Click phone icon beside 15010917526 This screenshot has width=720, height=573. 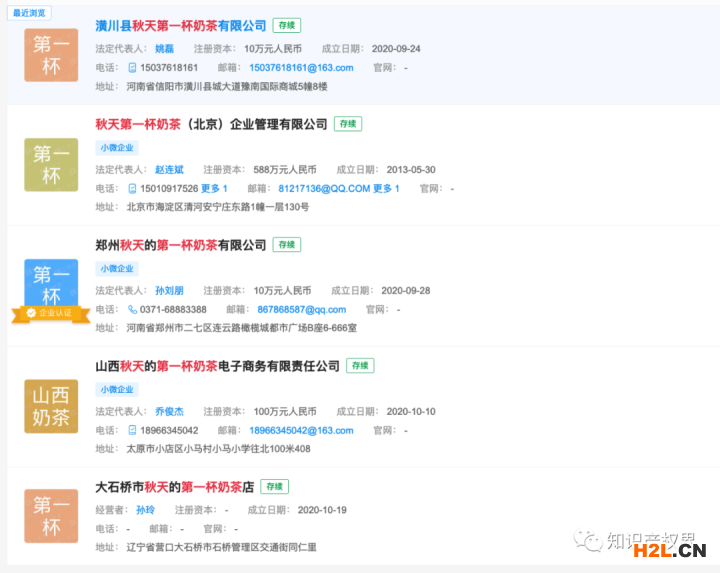(x=132, y=189)
